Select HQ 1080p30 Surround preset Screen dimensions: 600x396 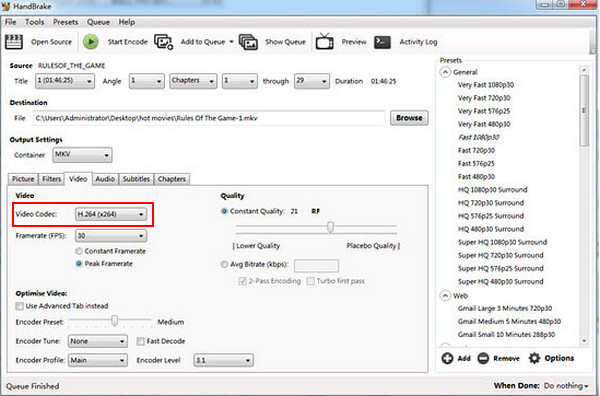click(x=492, y=190)
